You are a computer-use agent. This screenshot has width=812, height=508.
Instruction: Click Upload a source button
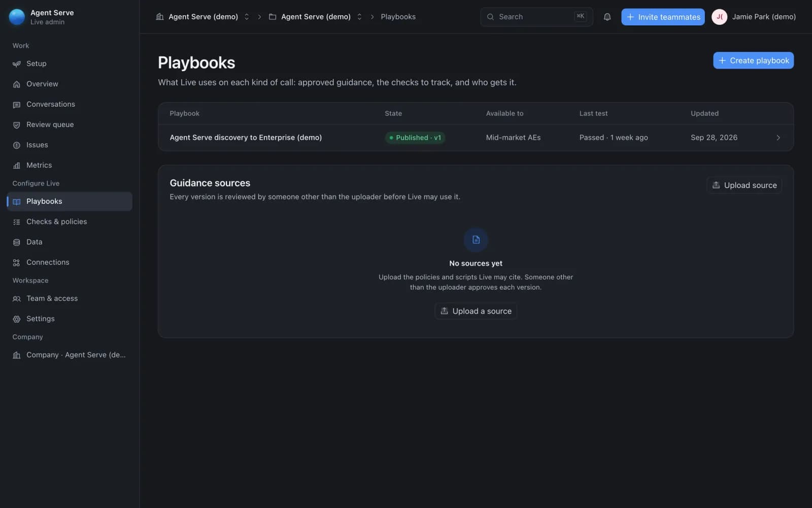pyautogui.click(x=476, y=311)
